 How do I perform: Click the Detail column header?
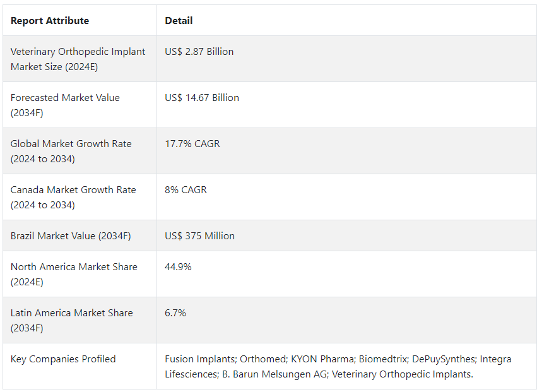click(179, 21)
